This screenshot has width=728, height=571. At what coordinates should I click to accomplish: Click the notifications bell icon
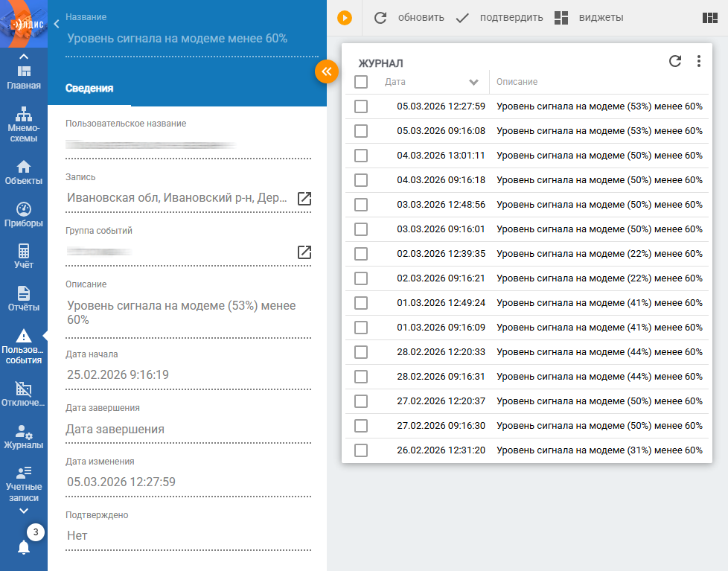click(24, 547)
